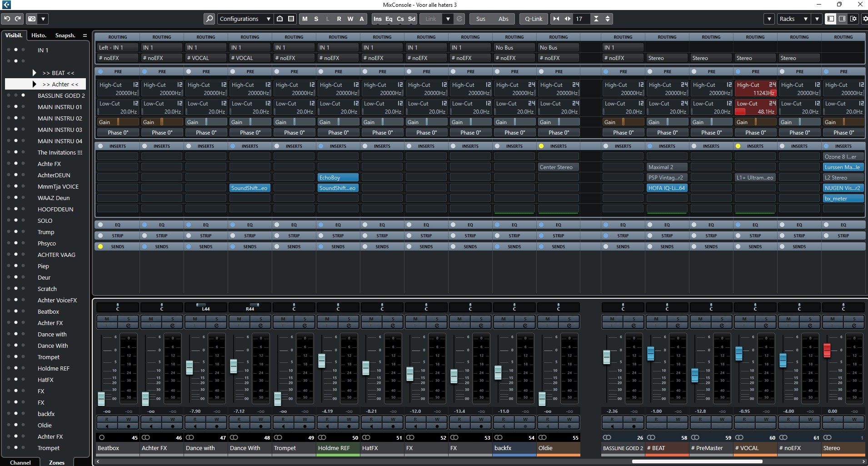Open the window layout setup icon
This screenshot has height=466, width=868.
click(853, 19)
